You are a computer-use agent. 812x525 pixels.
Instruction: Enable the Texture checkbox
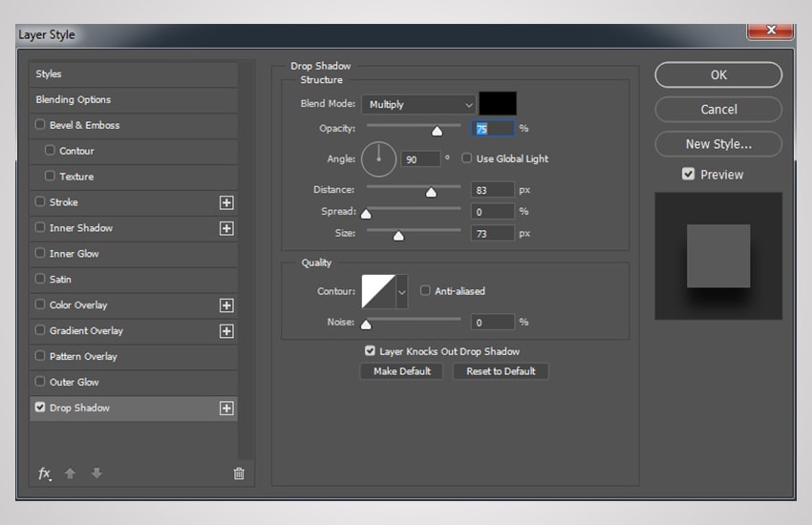(x=50, y=176)
